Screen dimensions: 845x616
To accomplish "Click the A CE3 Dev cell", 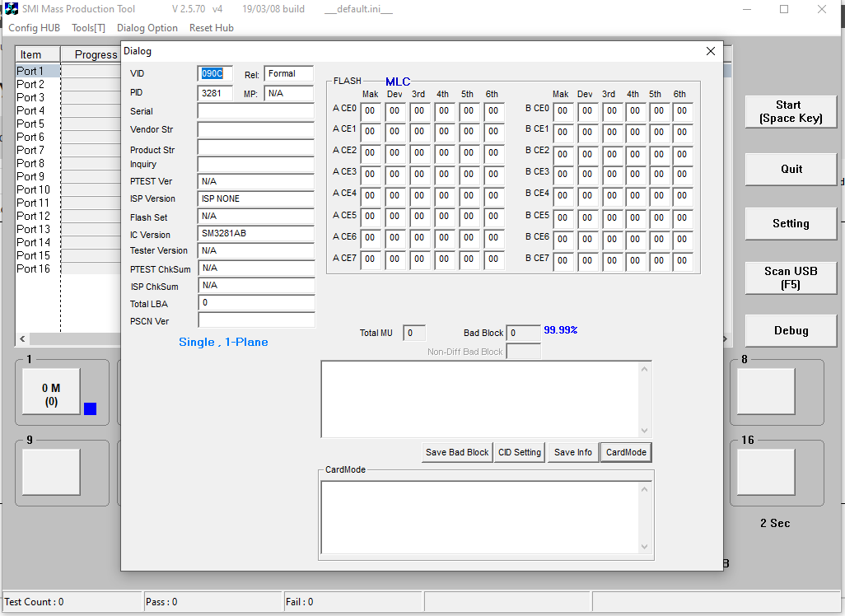I will (x=395, y=175).
